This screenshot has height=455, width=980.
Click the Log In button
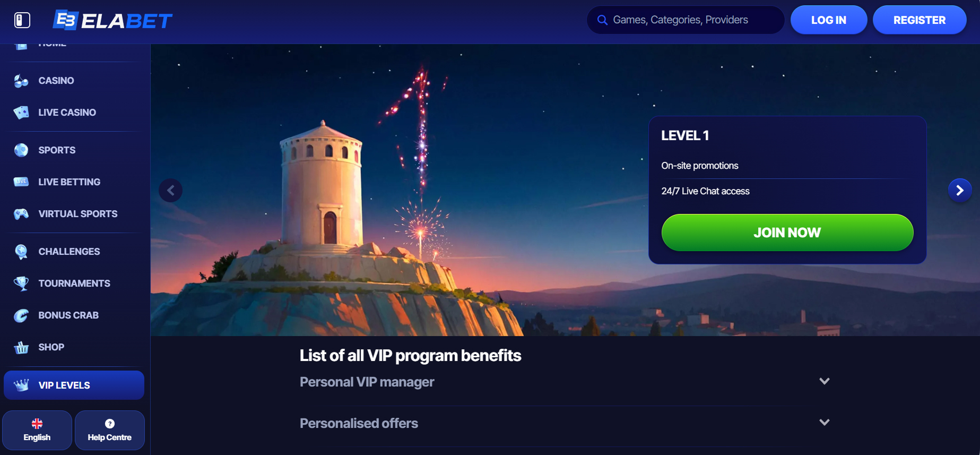[829, 20]
